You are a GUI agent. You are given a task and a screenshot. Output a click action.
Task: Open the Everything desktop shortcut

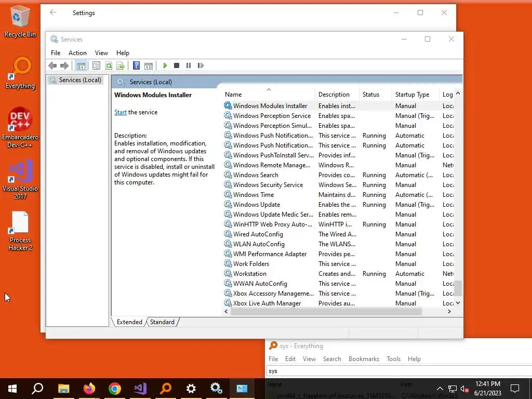[x=20, y=73]
